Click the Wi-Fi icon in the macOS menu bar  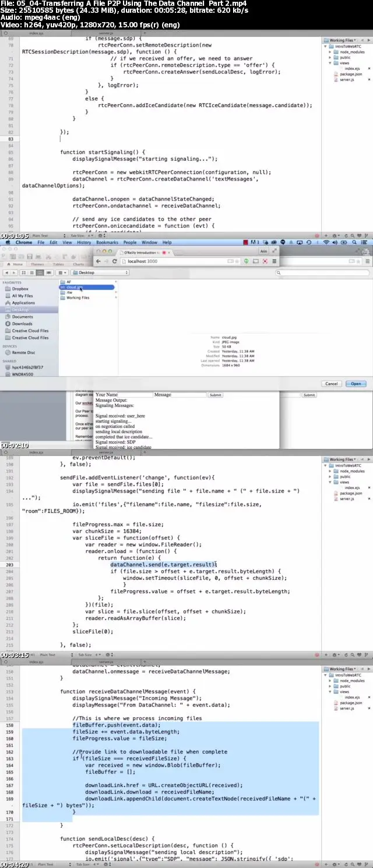pyautogui.click(x=326, y=242)
